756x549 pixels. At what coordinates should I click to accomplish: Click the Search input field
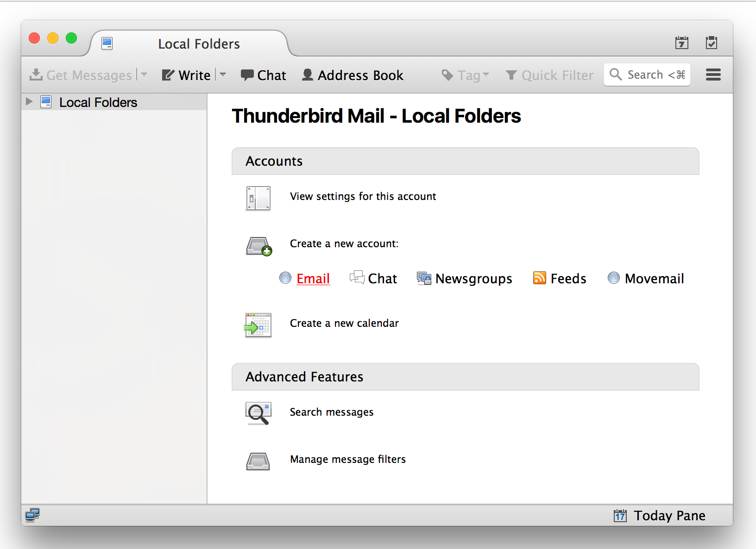point(647,75)
